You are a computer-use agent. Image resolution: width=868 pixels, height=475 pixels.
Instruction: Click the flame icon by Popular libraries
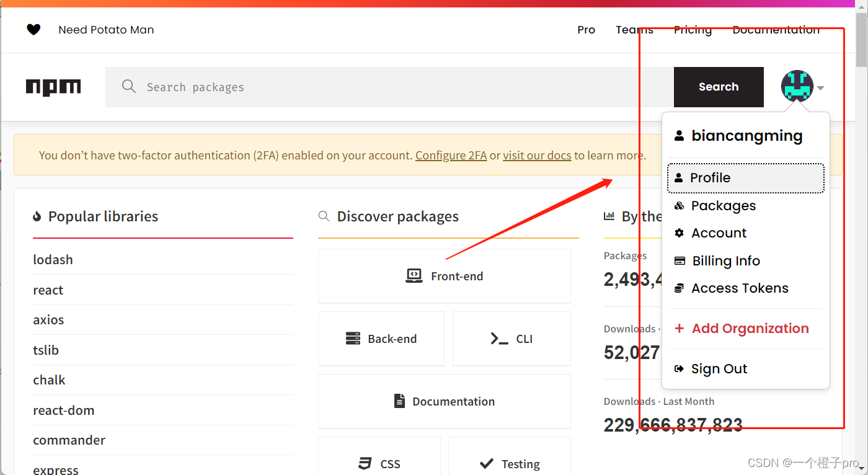coord(37,216)
